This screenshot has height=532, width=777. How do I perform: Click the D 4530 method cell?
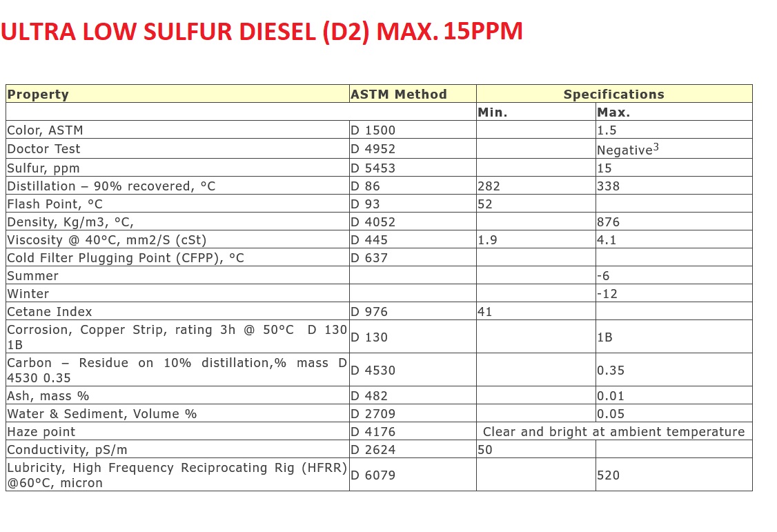point(373,371)
